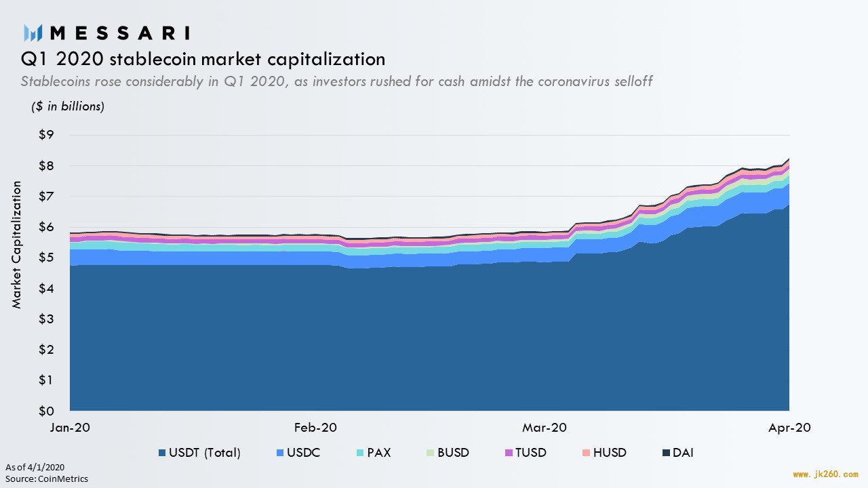
Task: Click the chart title text
Action: (x=203, y=59)
